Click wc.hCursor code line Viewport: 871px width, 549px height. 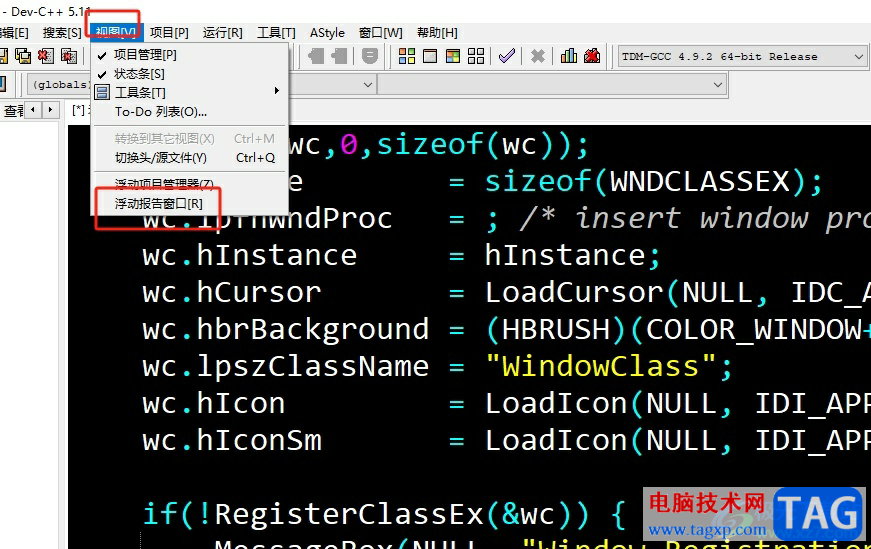click(x=232, y=293)
